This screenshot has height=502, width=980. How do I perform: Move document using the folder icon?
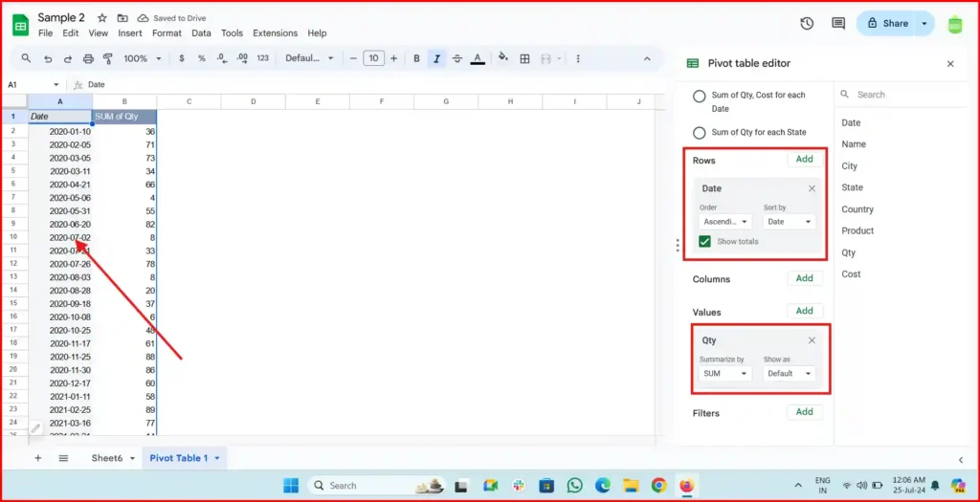(x=122, y=18)
